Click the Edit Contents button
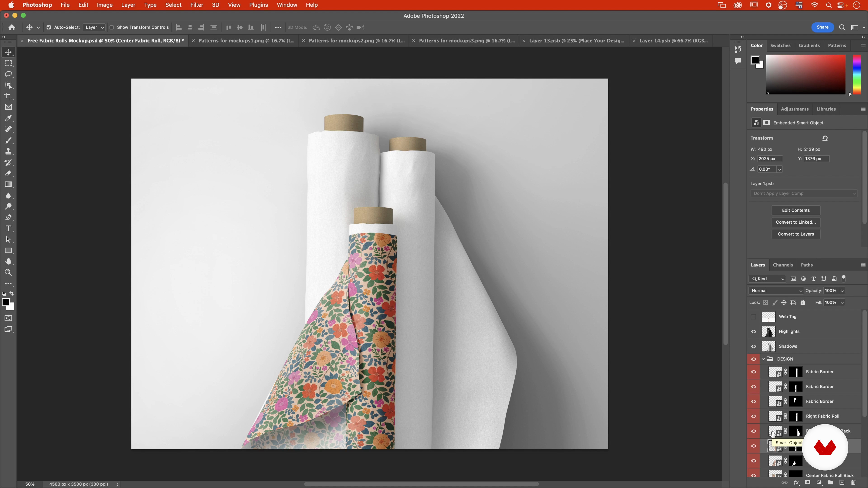 pos(796,210)
